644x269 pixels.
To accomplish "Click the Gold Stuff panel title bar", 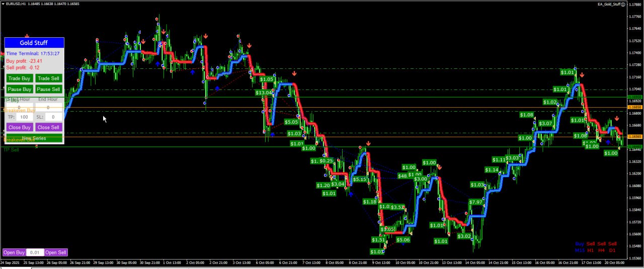I will click(34, 43).
